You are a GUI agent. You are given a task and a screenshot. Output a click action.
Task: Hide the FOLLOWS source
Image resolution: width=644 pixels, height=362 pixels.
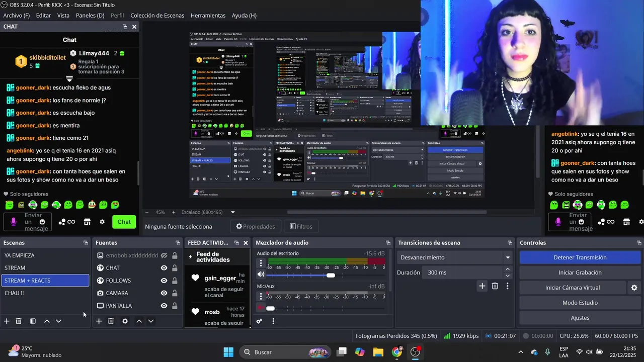[164, 281]
